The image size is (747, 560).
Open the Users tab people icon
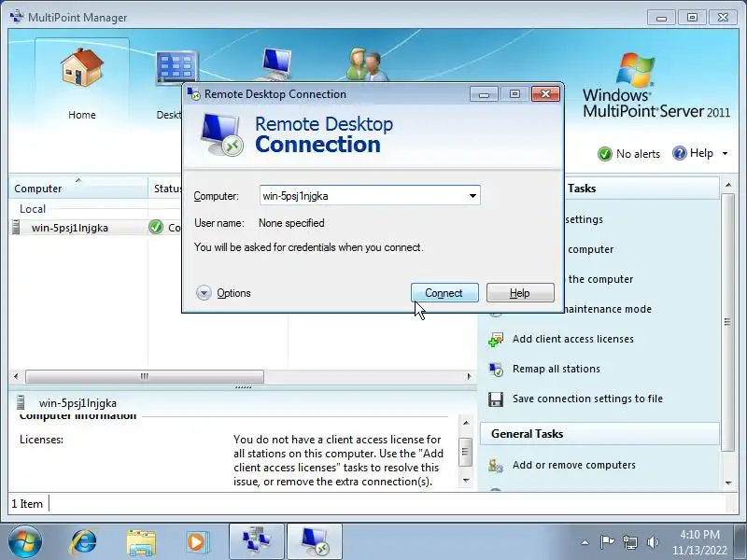(x=367, y=63)
